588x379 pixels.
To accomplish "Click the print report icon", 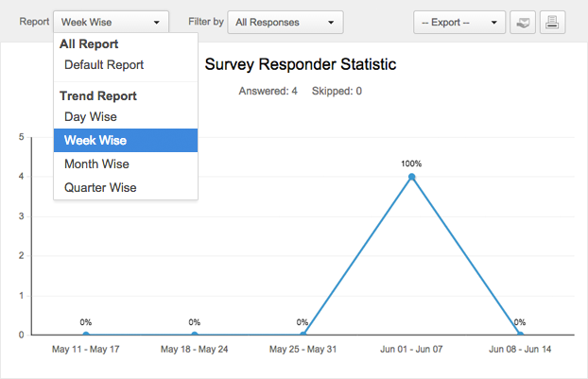I will (552, 22).
